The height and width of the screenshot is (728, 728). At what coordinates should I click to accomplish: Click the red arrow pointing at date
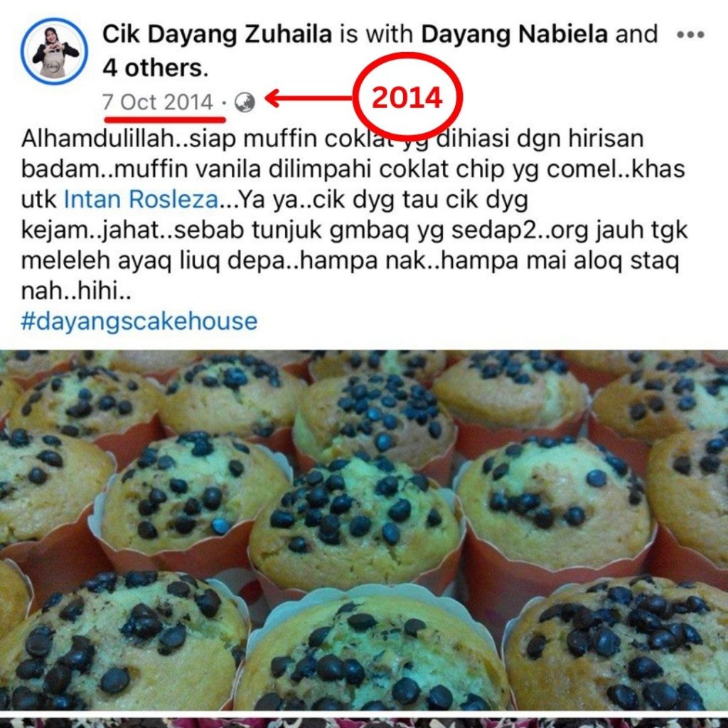pyautogui.click(x=309, y=98)
